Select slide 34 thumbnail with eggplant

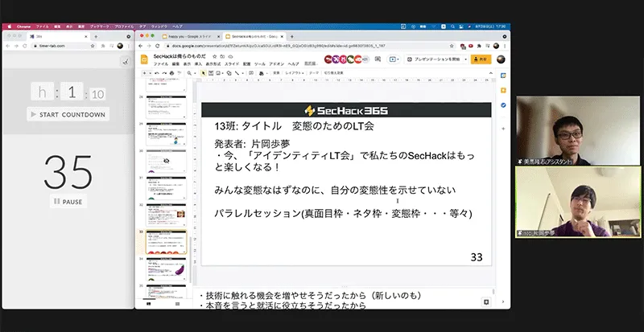click(166, 269)
